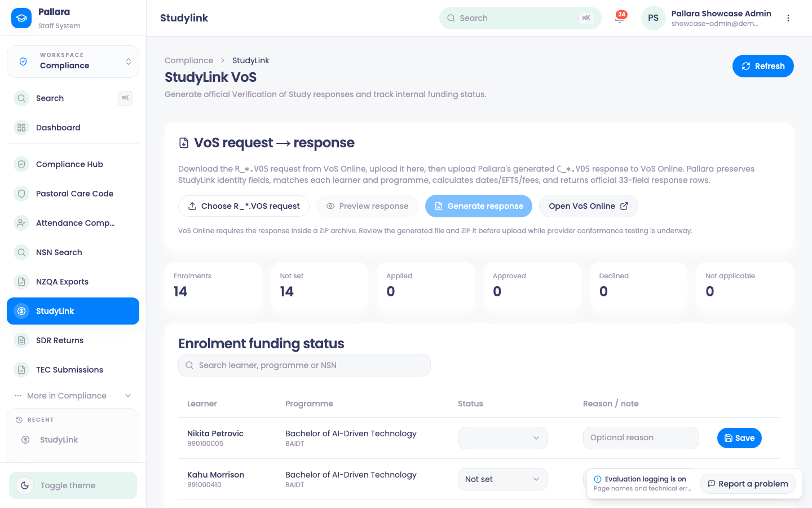Click the info icon beside Evaluation logging
Viewport: 812px width, 508px height.
[x=598, y=479]
